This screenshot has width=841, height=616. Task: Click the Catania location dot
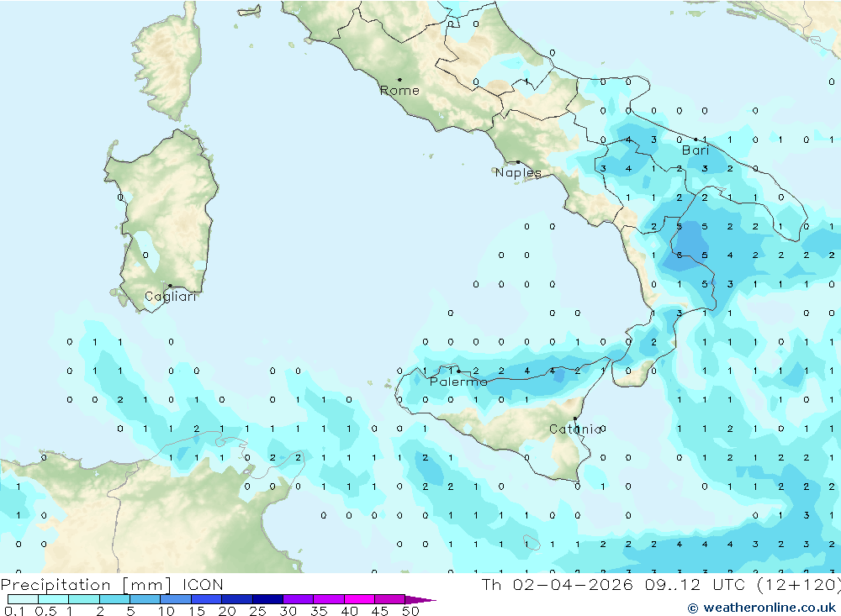tap(575, 419)
